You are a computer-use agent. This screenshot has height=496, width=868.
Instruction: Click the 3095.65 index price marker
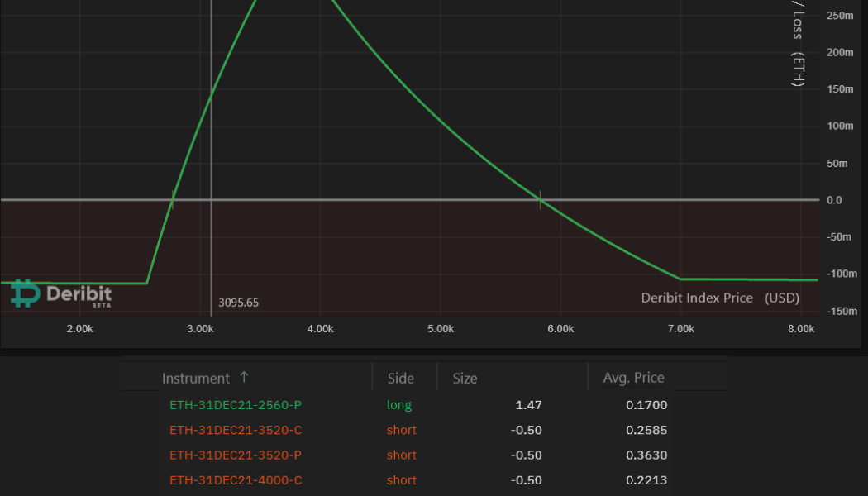pyautogui.click(x=238, y=303)
